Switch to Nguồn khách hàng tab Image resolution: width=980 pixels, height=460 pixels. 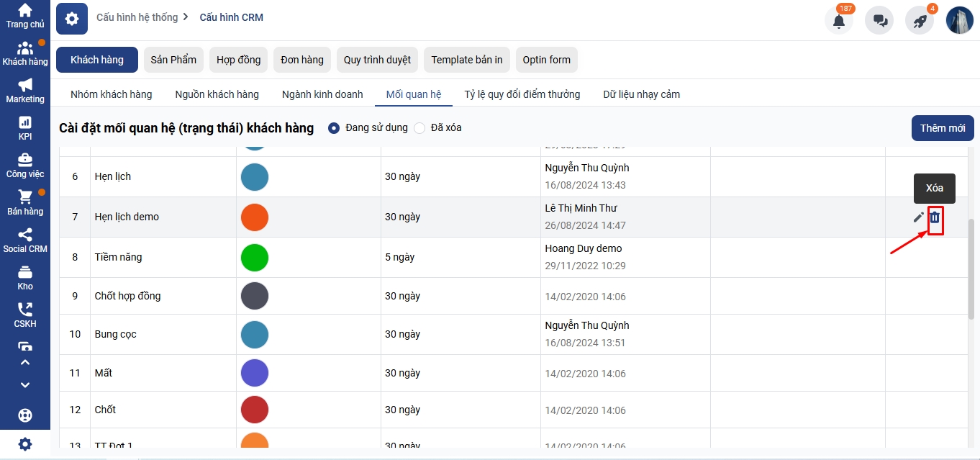[217, 94]
